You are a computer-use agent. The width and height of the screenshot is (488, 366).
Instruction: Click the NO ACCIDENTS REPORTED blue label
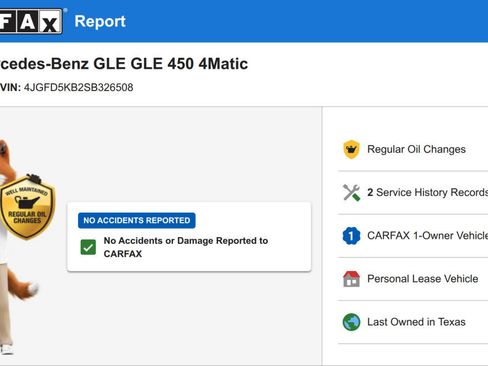[137, 220]
